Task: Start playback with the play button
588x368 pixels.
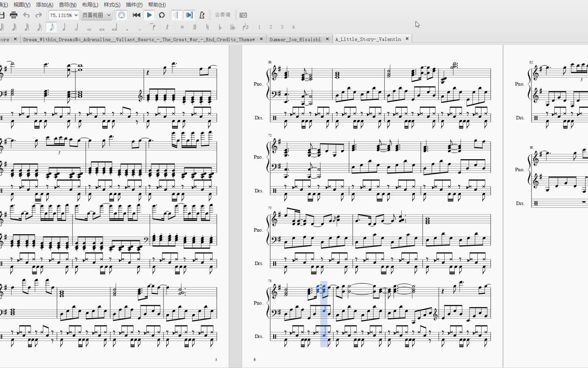Action: 149,15
